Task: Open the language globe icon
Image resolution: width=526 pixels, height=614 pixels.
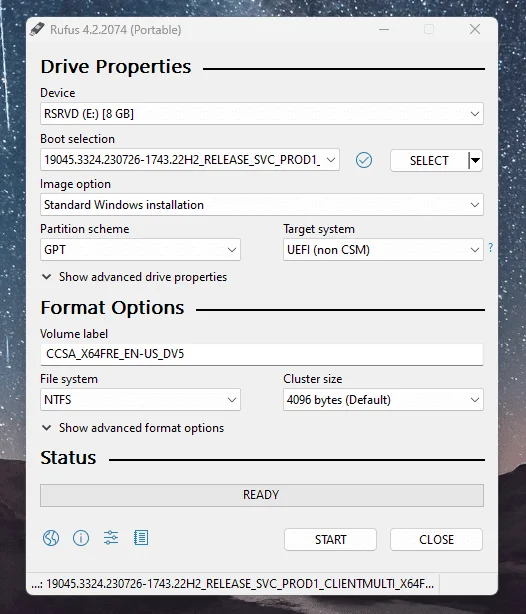Action: tap(51, 538)
